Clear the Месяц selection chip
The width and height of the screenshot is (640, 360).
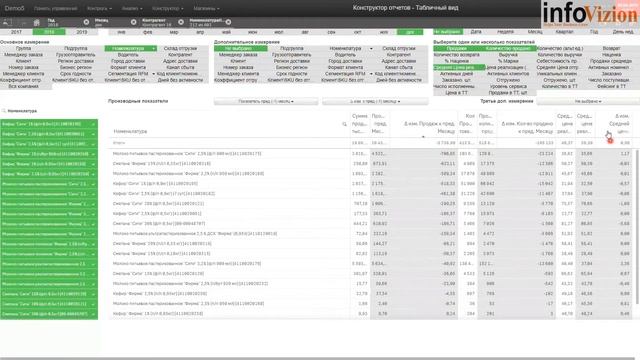point(133,22)
